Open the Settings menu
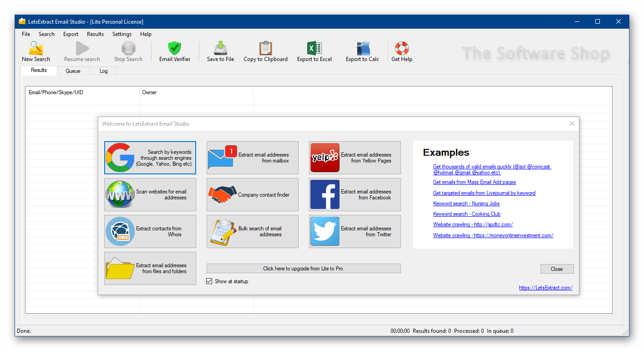 click(122, 34)
